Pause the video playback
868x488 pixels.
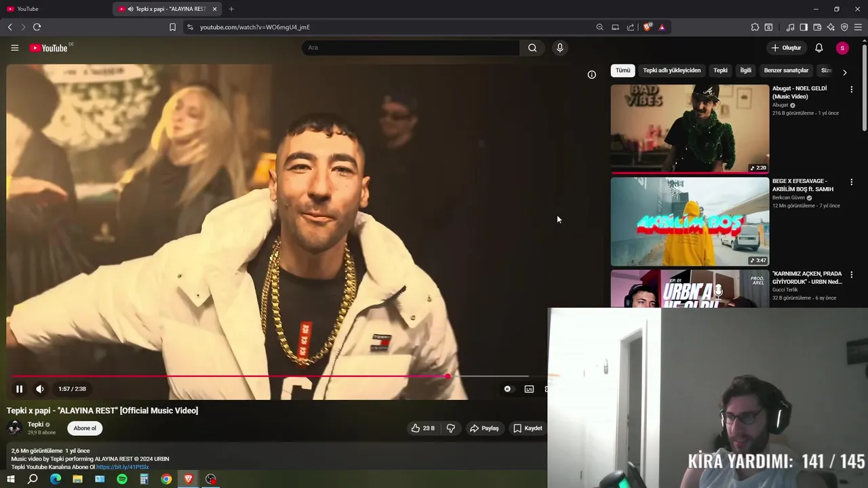[19, 389]
